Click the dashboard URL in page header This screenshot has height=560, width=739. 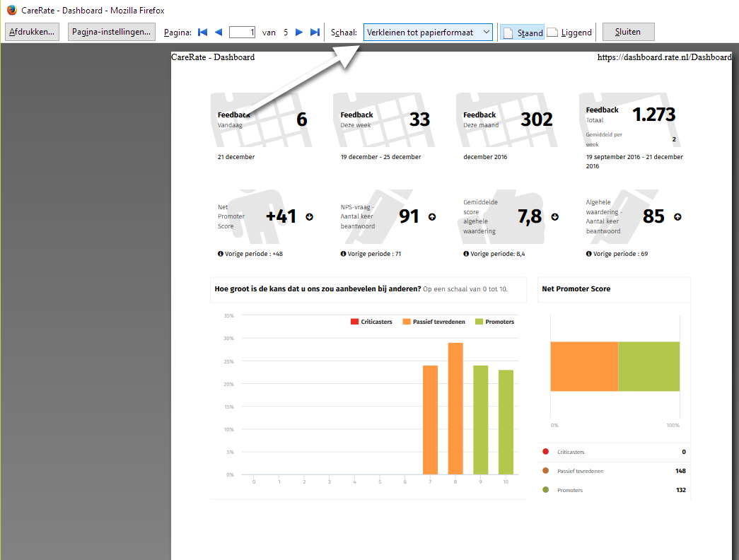point(665,57)
